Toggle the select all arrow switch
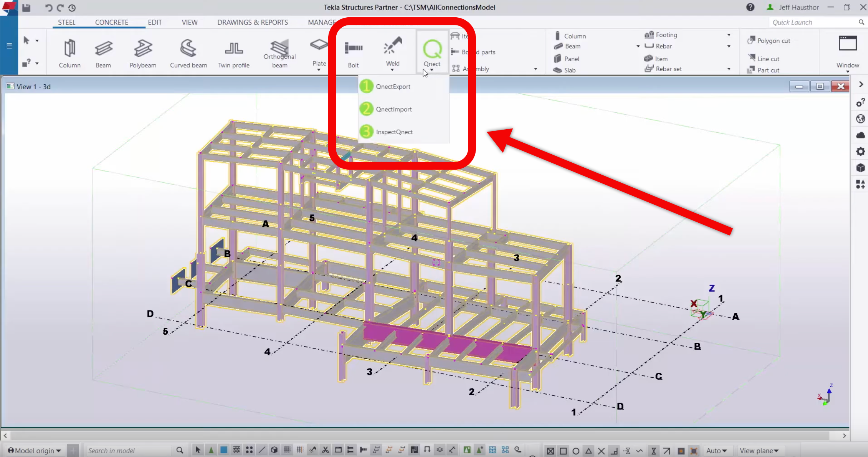Image resolution: width=868 pixels, height=457 pixels. 198,450
